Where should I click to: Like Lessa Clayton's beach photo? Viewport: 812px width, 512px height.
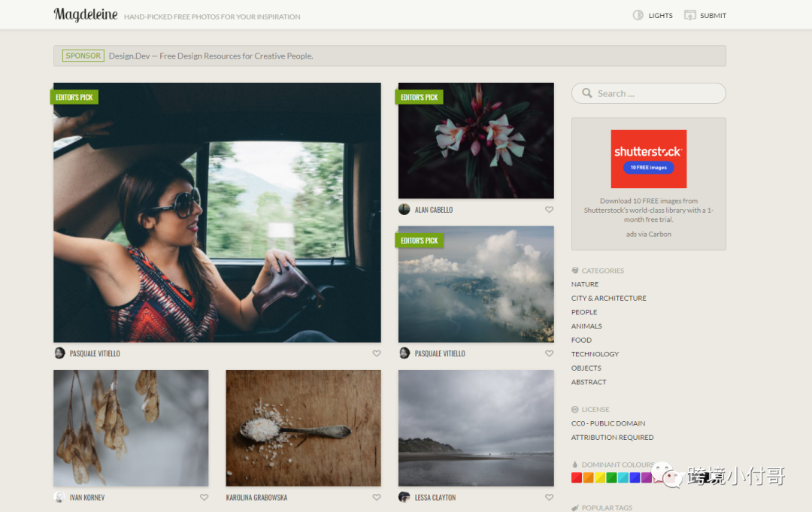point(549,498)
